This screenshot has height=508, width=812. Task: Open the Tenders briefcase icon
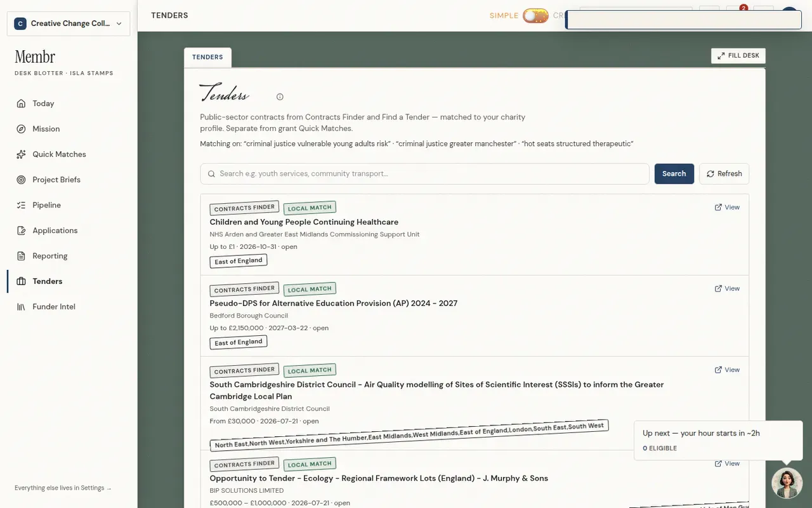21,281
